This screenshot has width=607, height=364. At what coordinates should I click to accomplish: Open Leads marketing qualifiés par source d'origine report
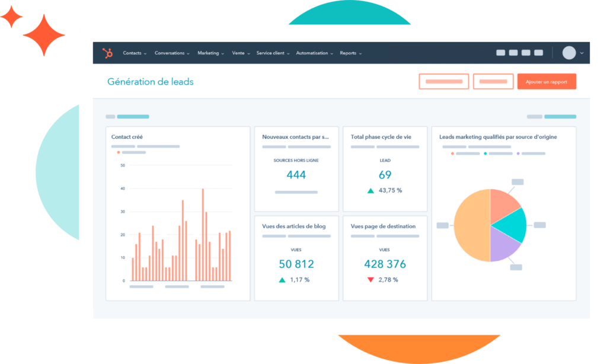tap(498, 137)
